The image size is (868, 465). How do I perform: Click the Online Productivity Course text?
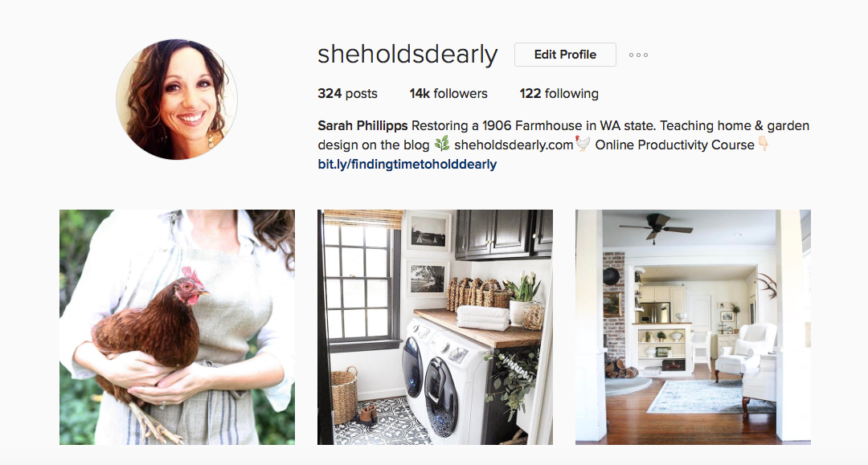(675, 145)
